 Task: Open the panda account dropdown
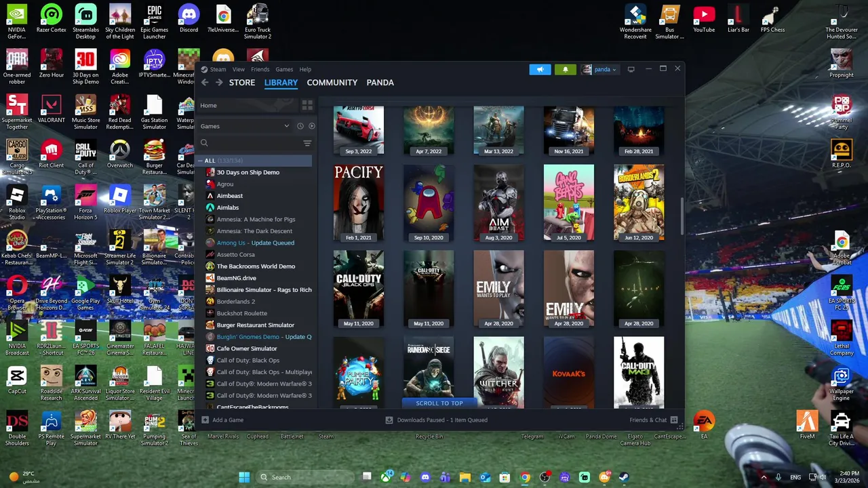click(599, 69)
